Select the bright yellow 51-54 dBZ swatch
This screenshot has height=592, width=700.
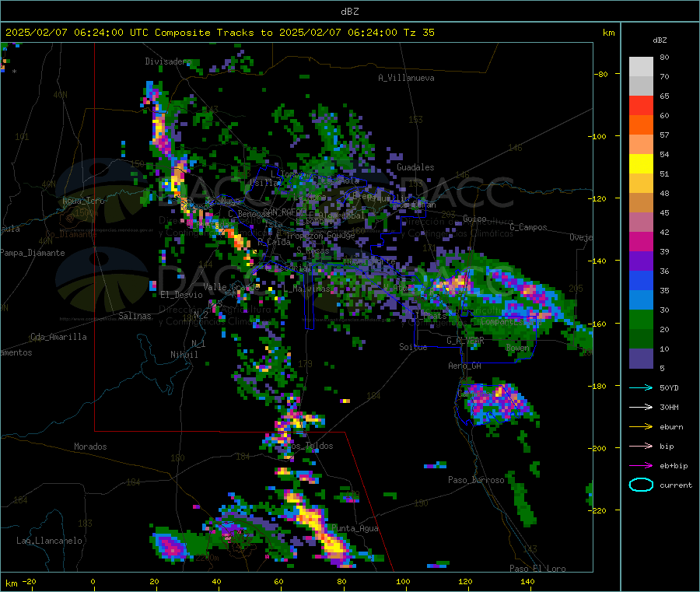[x=641, y=164]
